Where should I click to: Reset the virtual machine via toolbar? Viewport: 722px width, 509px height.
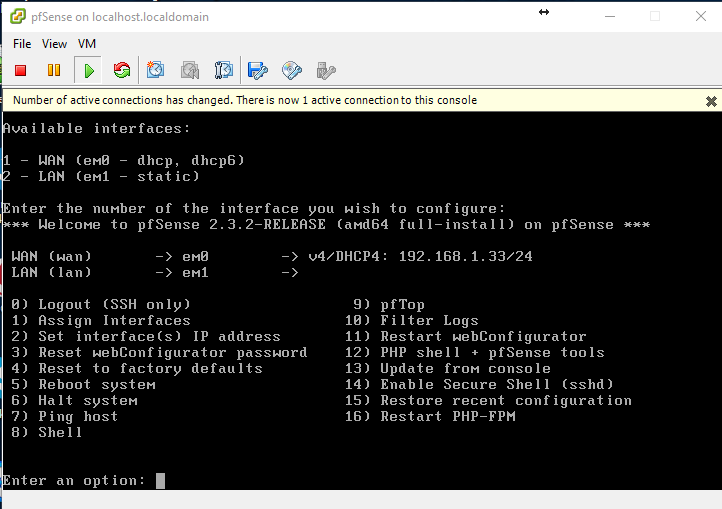tap(122, 70)
